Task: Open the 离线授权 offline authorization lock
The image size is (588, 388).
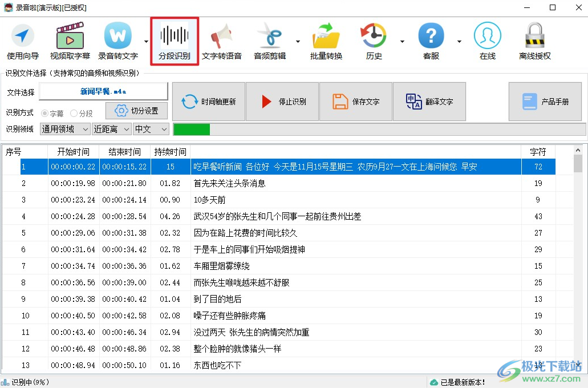Action: tap(535, 41)
